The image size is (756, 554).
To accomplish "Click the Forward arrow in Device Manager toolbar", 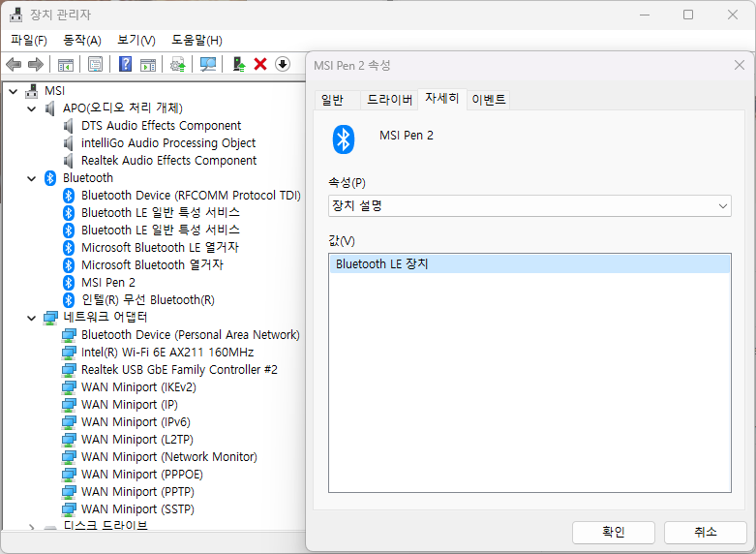I will tap(36, 64).
